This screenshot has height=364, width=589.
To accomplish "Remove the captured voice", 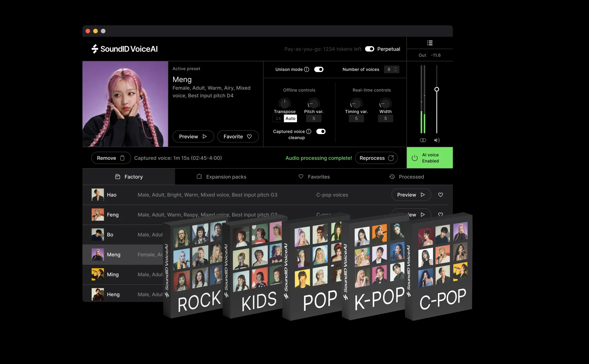I will (111, 158).
